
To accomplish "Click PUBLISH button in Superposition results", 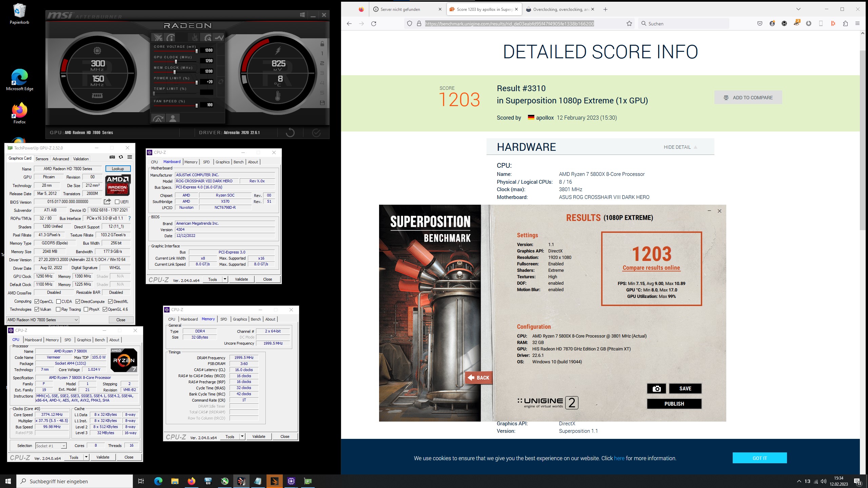I will 674,404.
